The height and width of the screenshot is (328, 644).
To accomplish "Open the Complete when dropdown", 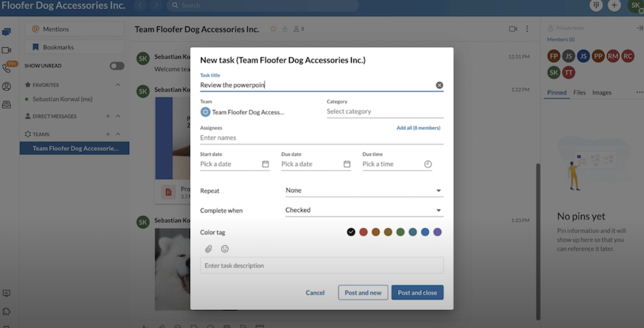I will point(364,210).
